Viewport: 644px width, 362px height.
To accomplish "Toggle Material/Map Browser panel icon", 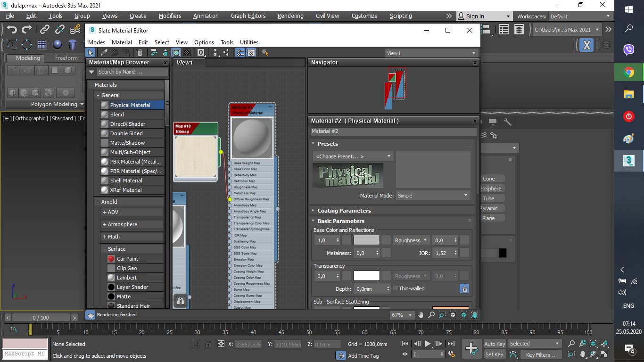I will (240, 53).
